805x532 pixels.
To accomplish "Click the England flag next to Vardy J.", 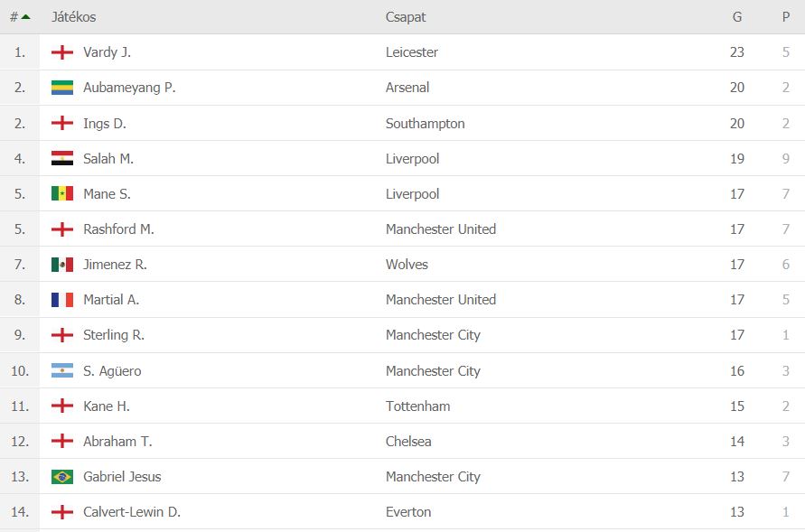I will click(x=62, y=52).
